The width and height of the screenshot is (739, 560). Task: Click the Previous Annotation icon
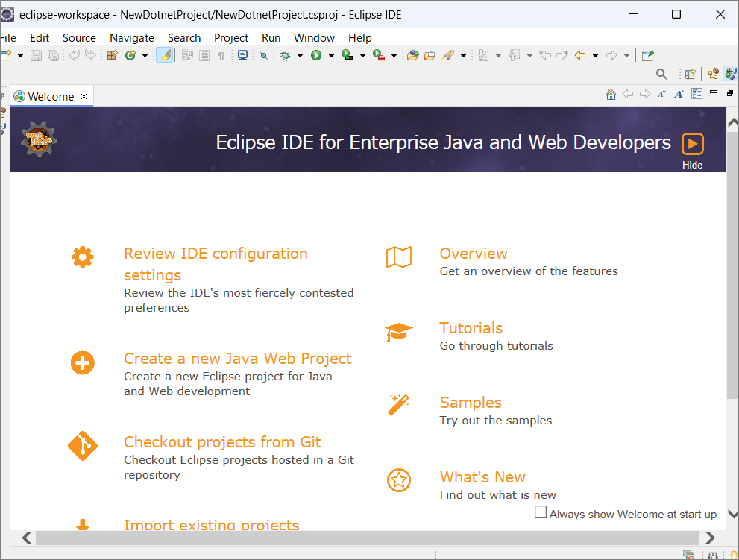(x=515, y=56)
